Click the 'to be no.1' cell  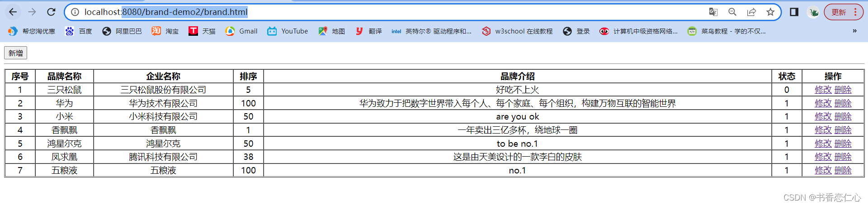tap(518, 144)
